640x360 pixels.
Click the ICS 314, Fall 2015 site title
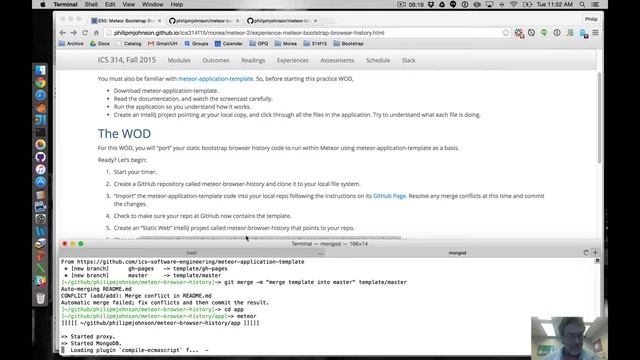127,60
